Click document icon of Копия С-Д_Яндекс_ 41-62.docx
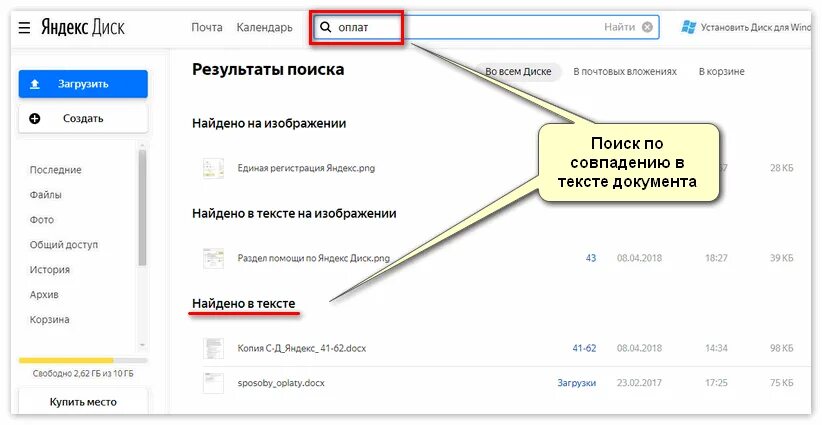The width and height of the screenshot is (822, 425). [x=213, y=348]
